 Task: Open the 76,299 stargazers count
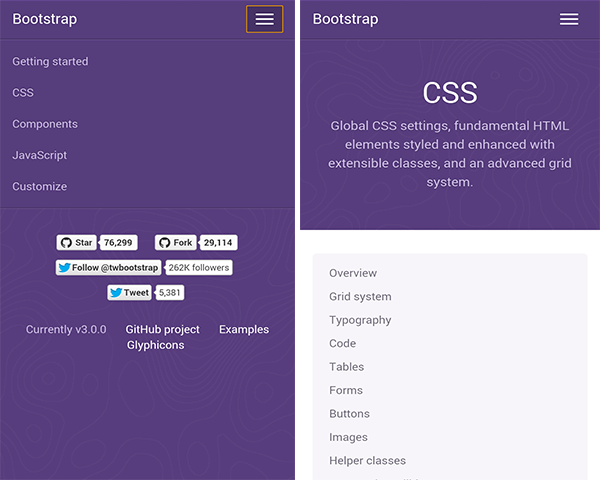point(118,242)
